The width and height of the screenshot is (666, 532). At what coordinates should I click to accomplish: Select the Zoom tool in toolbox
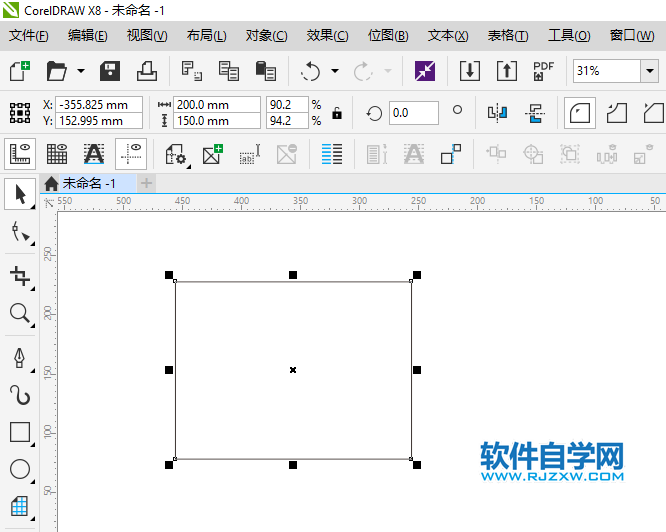(x=20, y=314)
